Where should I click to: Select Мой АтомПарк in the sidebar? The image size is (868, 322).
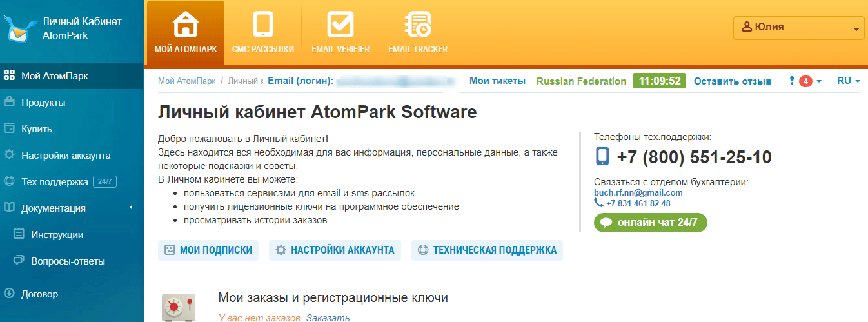click(x=72, y=76)
